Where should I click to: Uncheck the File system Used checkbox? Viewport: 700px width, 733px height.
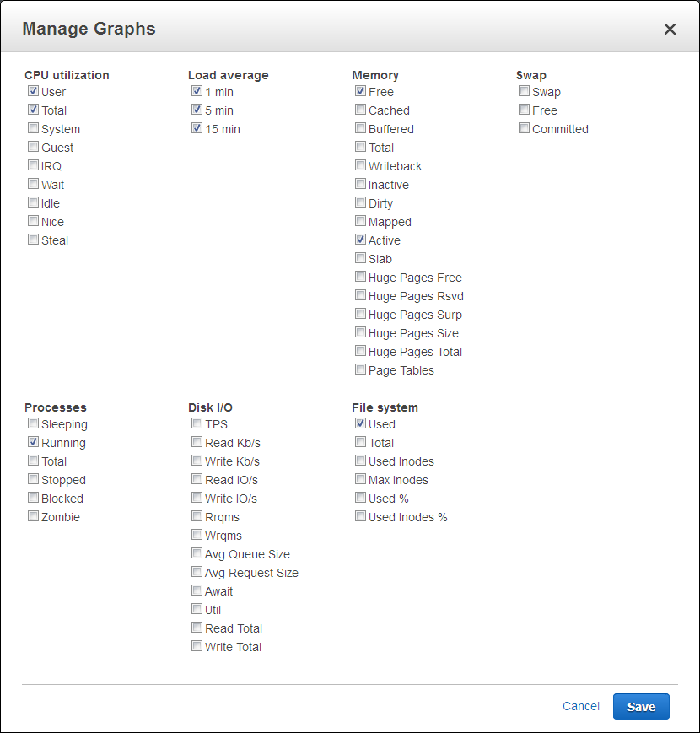click(x=360, y=423)
